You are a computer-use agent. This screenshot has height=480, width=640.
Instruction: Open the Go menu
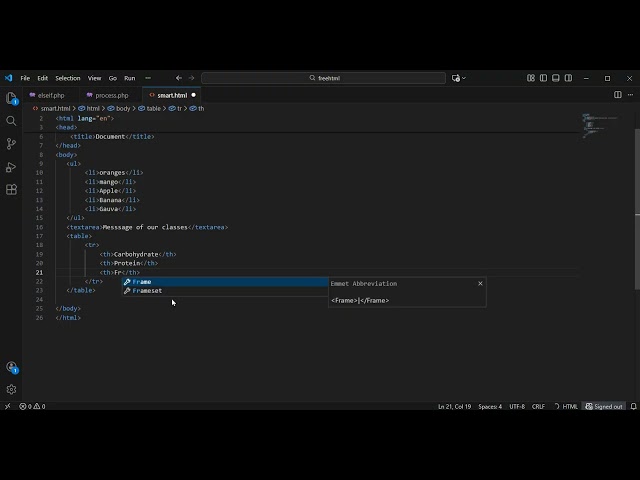113,78
